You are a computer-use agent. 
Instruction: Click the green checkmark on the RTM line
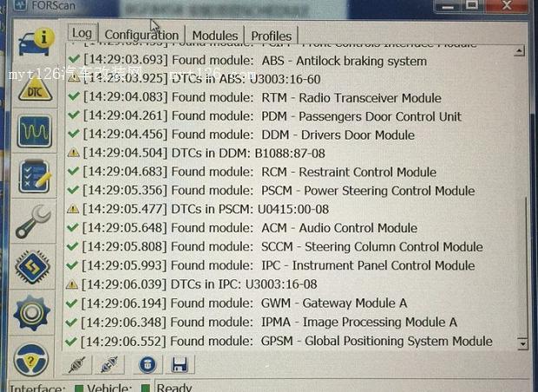click(x=74, y=96)
